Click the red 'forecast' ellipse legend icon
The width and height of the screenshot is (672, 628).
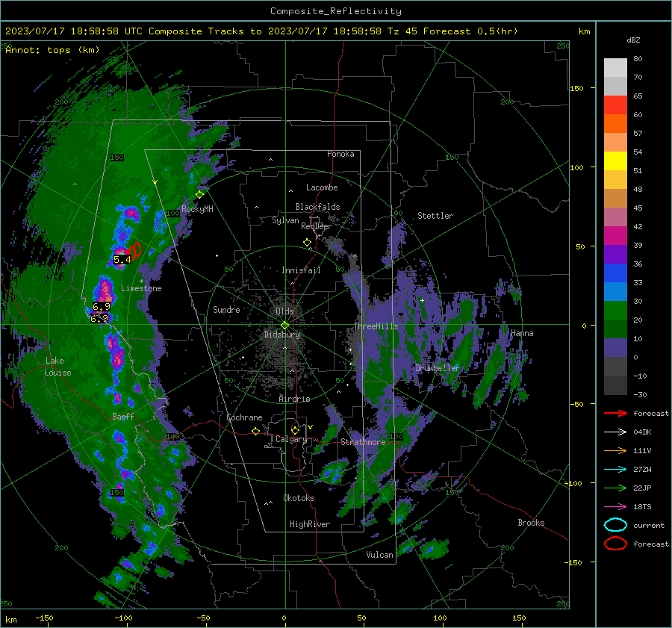[x=615, y=544]
